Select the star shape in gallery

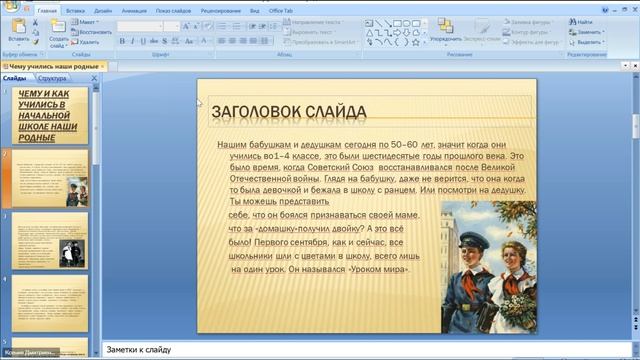(416, 42)
